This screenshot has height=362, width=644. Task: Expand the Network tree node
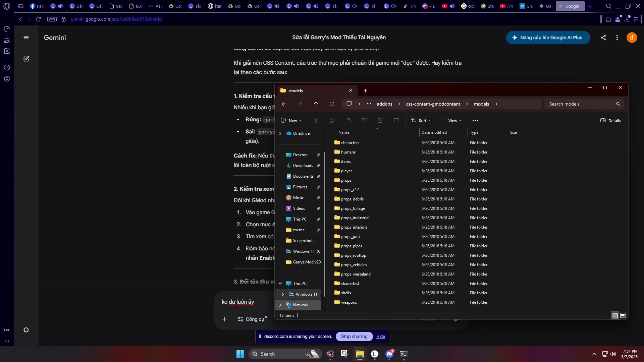280,305
